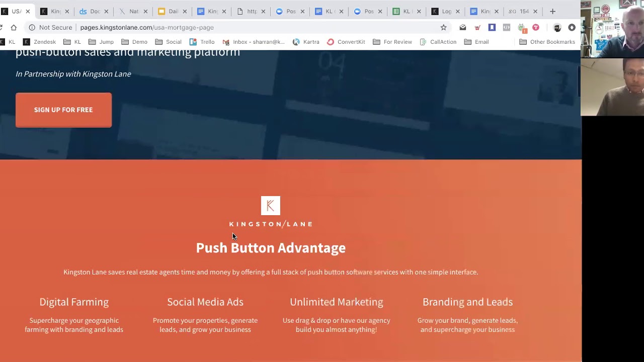The image size is (644, 362).
Task: Close the active USA tab
Action: 28,11
